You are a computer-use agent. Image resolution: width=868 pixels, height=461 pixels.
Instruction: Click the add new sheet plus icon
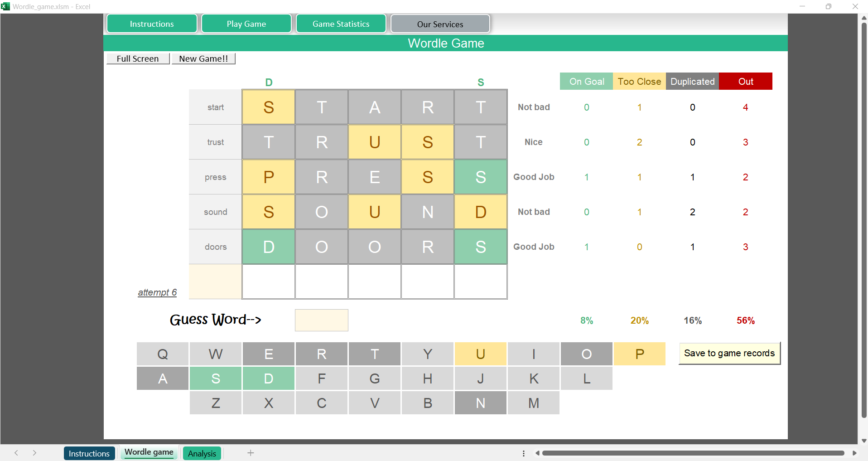pyautogui.click(x=251, y=453)
